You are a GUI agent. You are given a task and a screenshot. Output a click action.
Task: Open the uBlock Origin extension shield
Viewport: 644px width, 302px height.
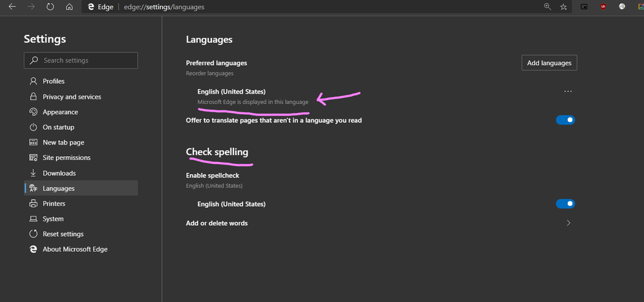tap(603, 6)
